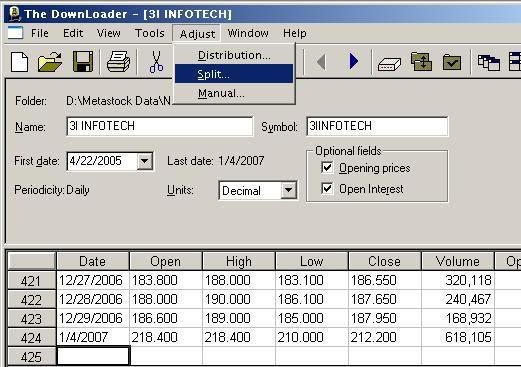Click the Symbol input field
Viewport: 521px width, 367px height.
(377, 126)
